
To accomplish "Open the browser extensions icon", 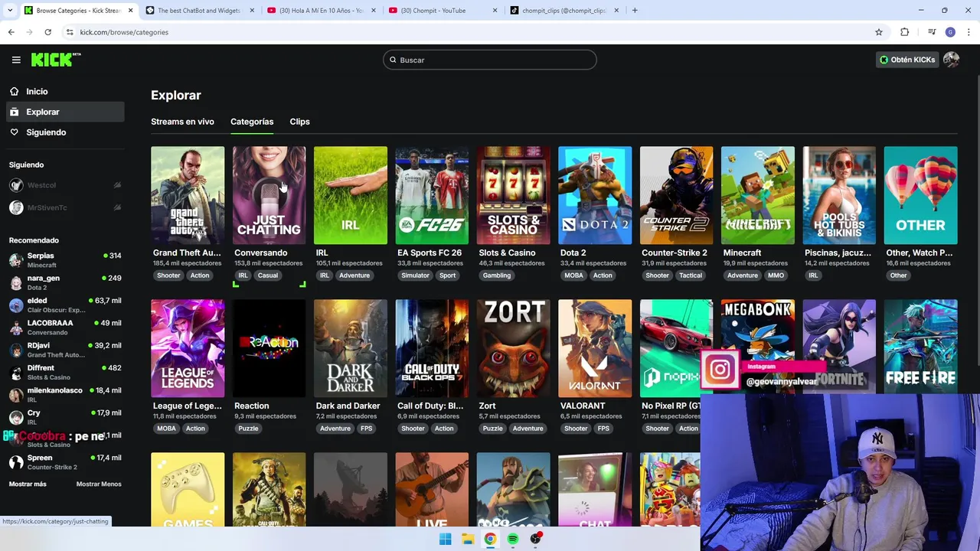I will 904,32.
